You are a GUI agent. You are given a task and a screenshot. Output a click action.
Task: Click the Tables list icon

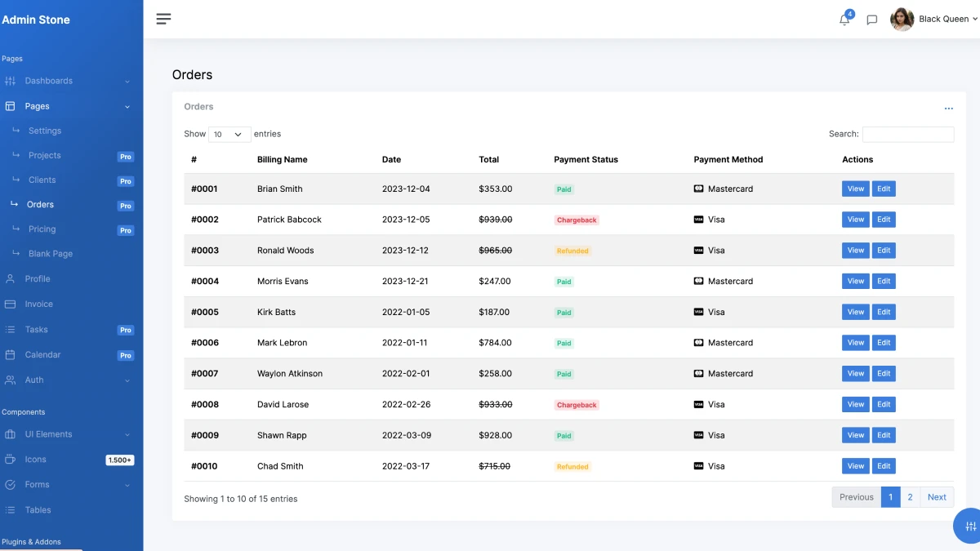tap(10, 510)
